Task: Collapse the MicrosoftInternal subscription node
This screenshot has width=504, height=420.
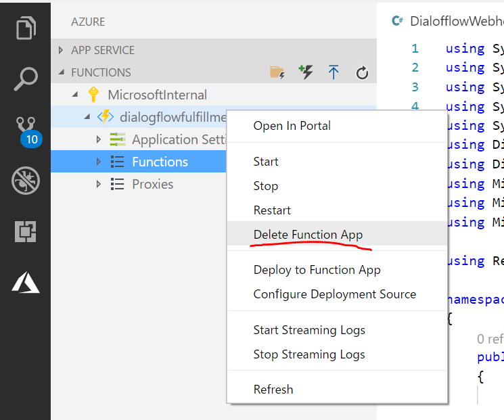Action: pos(75,95)
